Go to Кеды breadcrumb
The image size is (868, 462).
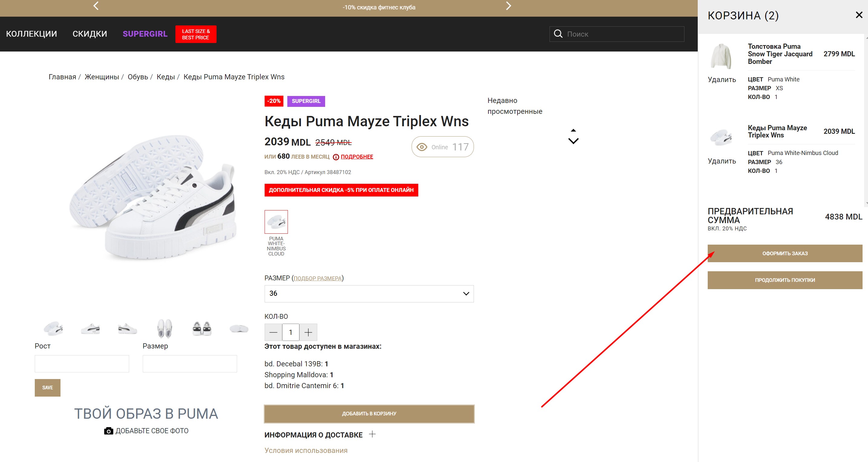click(x=166, y=77)
